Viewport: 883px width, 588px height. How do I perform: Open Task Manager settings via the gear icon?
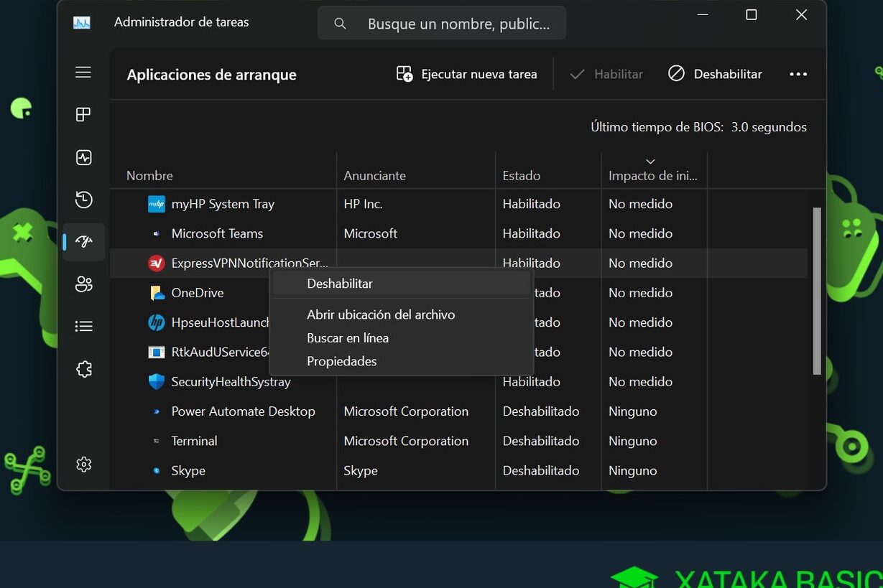(x=83, y=464)
